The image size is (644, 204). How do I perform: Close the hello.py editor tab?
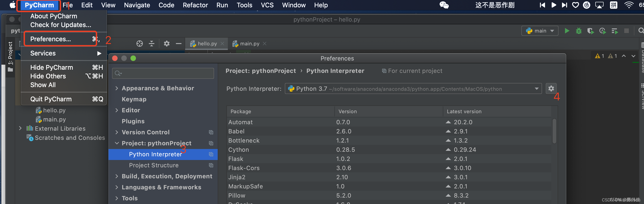point(222,44)
